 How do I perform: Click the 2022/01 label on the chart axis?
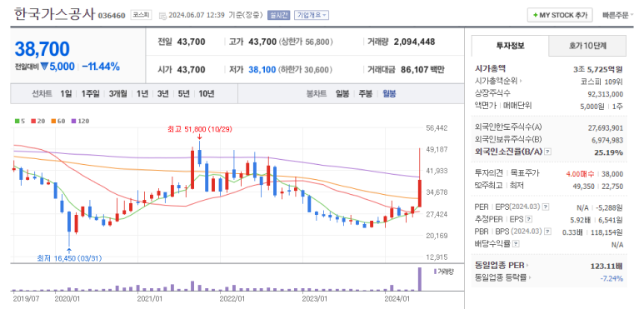point(232,298)
